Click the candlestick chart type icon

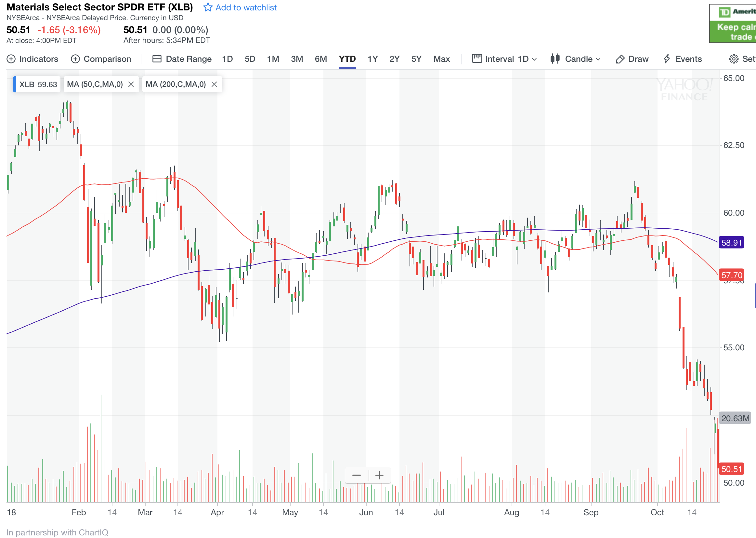click(555, 59)
